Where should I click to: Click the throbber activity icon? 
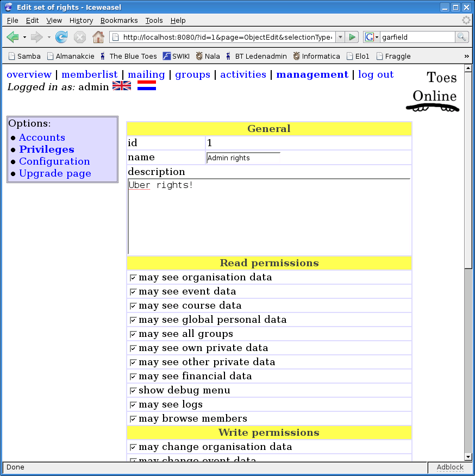(466, 20)
